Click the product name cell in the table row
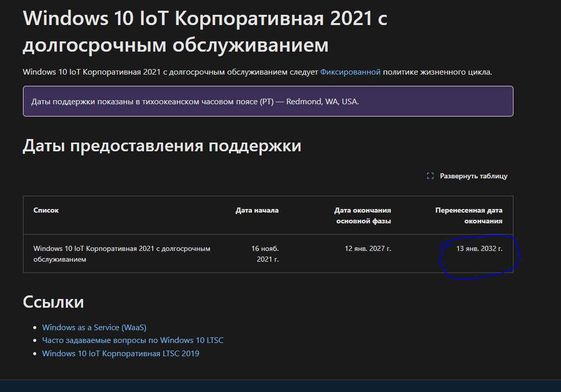The image size is (561, 392). pos(122,253)
